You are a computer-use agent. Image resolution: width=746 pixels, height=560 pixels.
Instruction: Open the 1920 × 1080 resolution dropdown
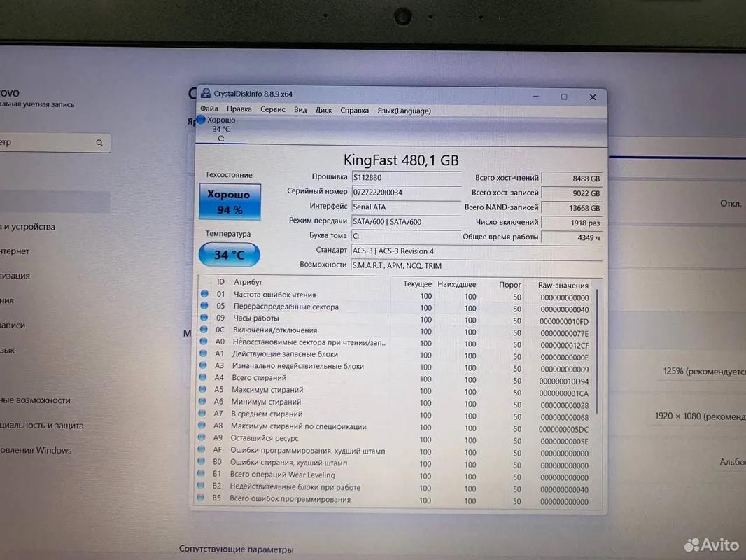point(699,416)
